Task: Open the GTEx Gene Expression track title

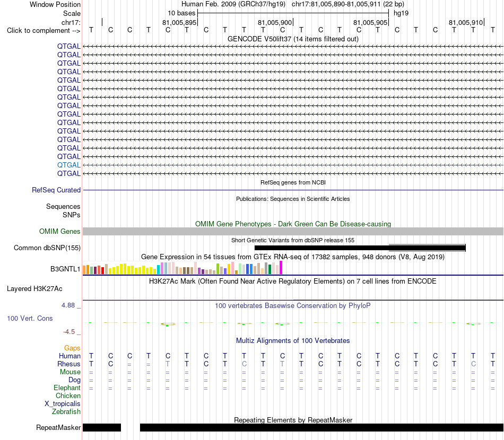Action: point(293,257)
